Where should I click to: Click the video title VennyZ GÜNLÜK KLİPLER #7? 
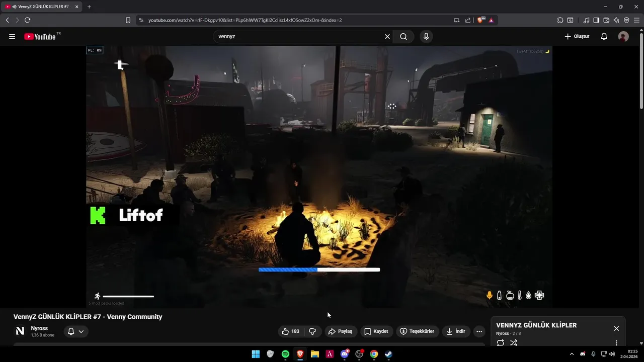click(88, 317)
